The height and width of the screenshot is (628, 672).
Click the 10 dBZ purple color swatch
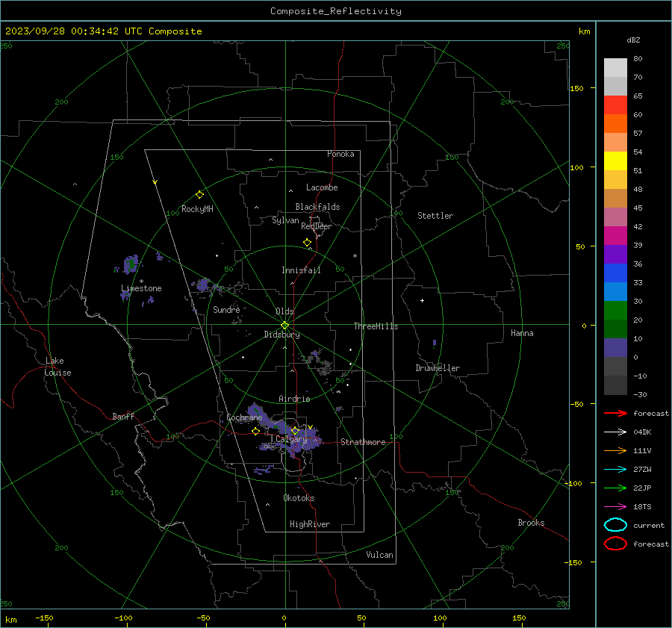(615, 348)
